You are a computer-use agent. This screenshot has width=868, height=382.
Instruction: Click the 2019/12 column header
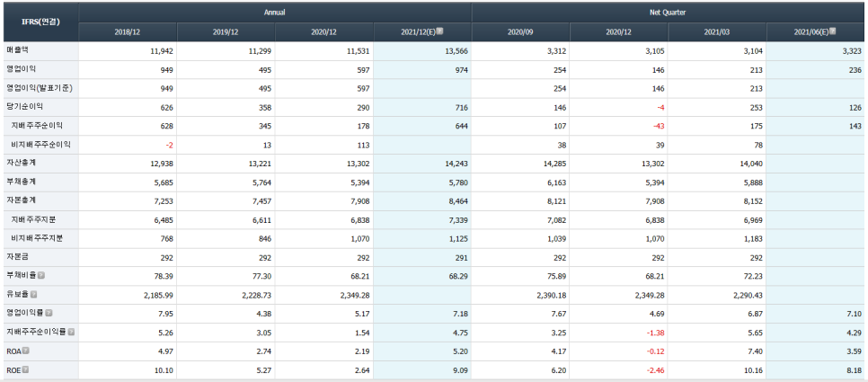pos(226,32)
